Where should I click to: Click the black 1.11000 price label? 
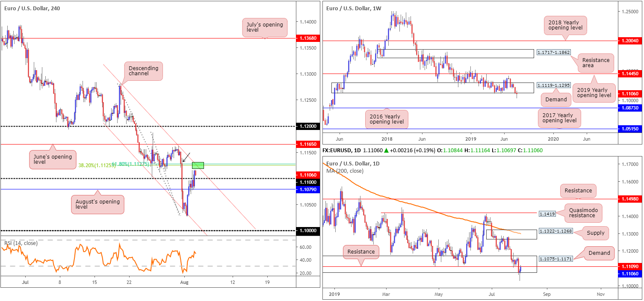tap(308, 182)
